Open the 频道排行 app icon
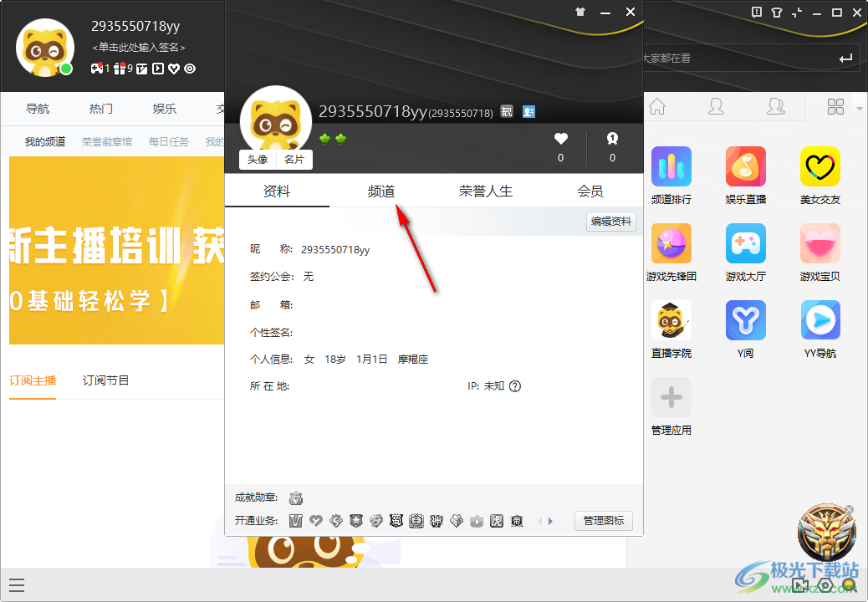This screenshot has height=602, width=868. point(671,166)
